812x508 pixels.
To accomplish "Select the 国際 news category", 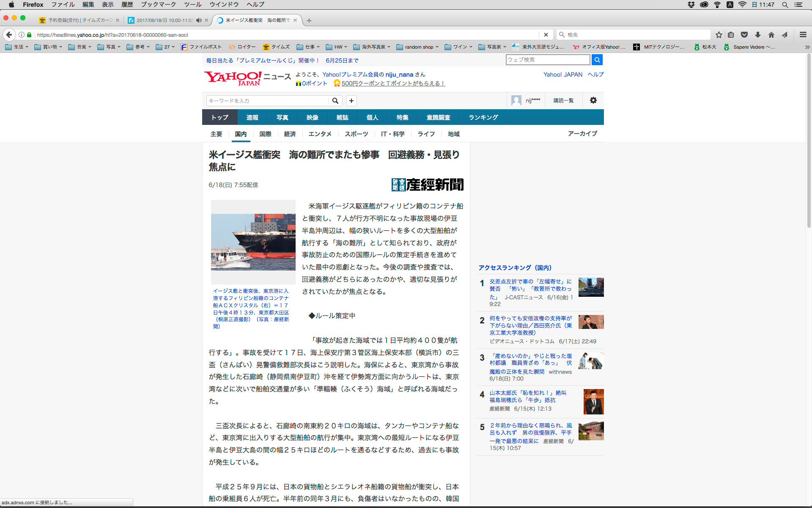I will click(265, 134).
